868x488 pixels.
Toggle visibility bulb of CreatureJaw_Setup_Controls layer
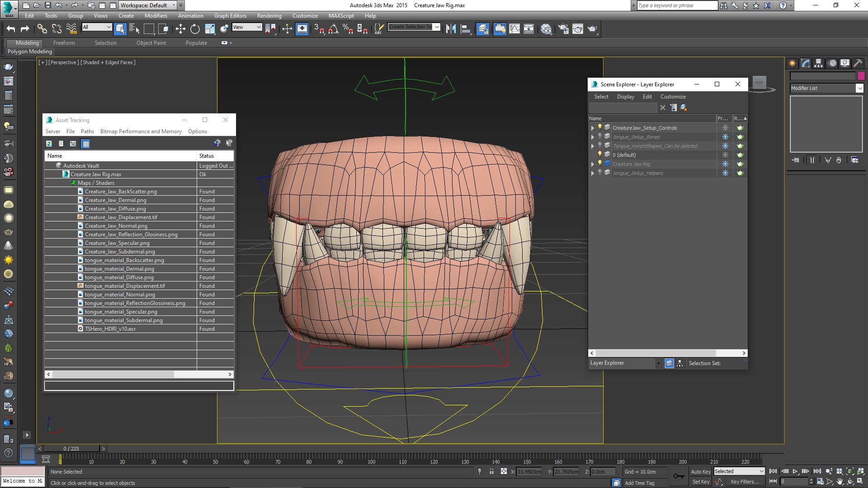point(600,127)
